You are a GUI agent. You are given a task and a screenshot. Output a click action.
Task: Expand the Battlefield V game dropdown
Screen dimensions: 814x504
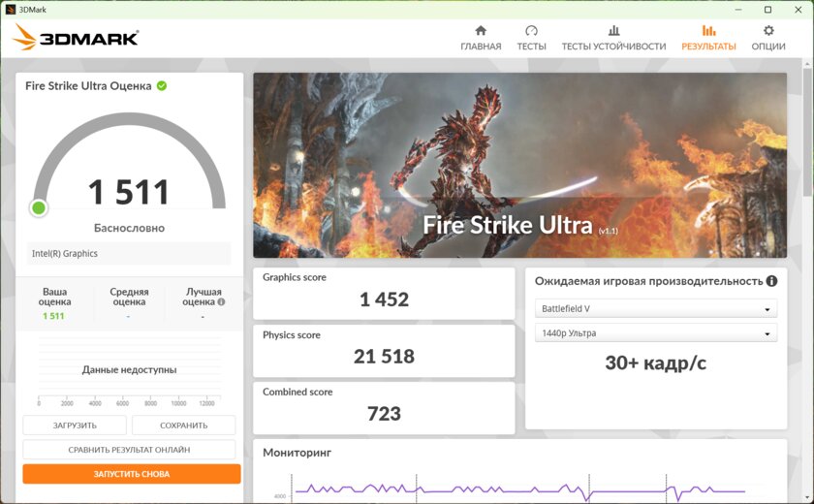pyautogui.click(x=656, y=308)
